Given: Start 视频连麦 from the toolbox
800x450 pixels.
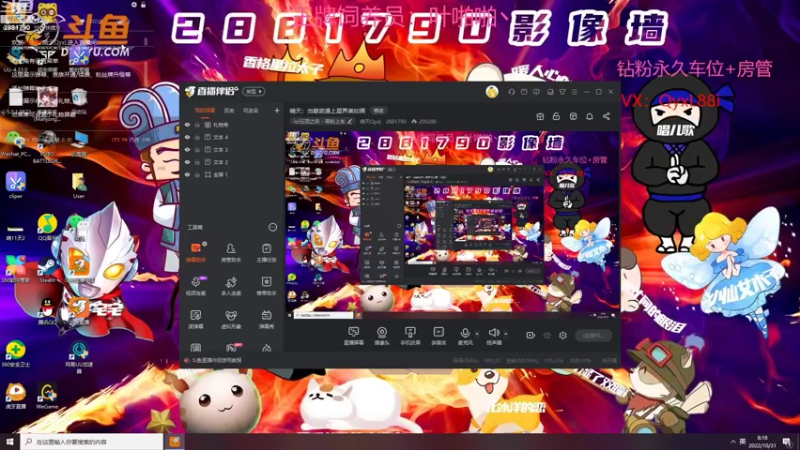Looking at the screenshot, I should pyautogui.click(x=195, y=286).
